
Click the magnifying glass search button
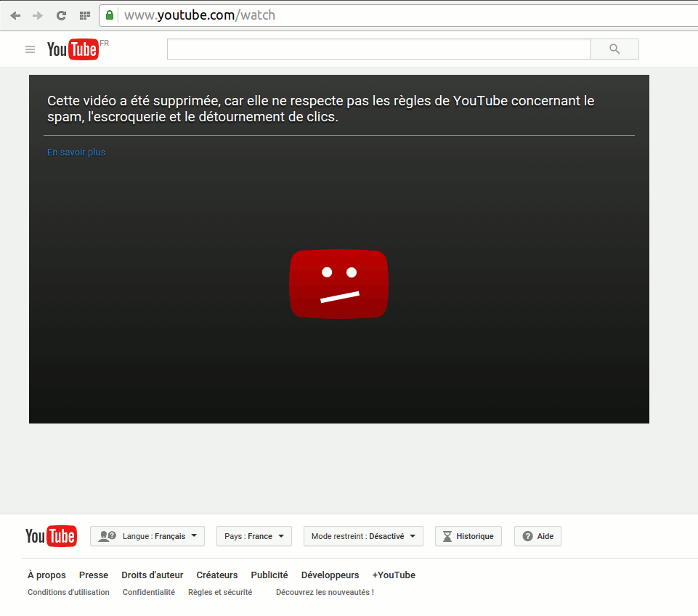614,49
